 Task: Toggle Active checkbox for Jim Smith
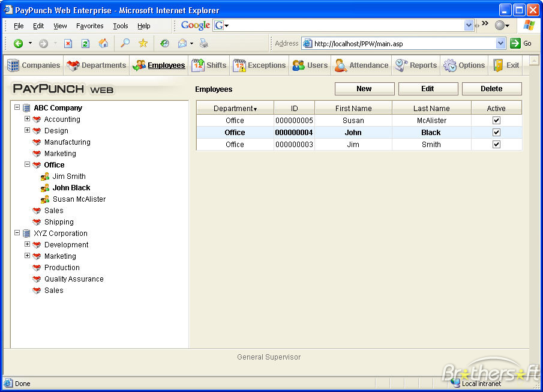pyautogui.click(x=496, y=144)
